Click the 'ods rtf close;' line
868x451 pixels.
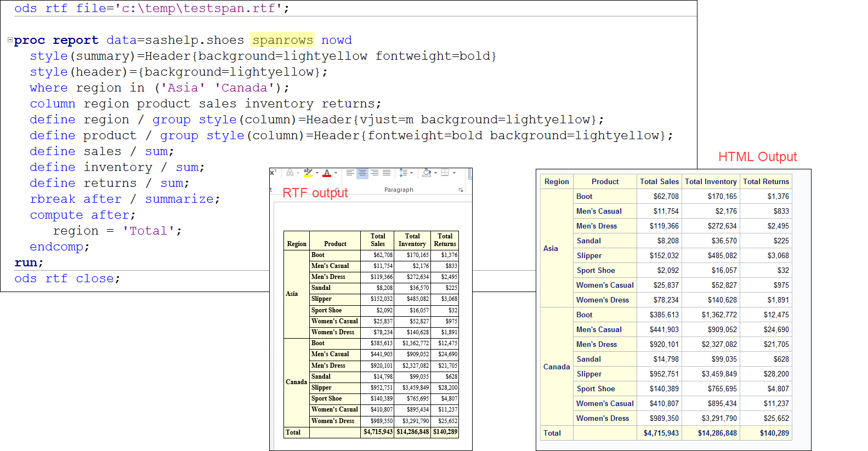point(67,278)
